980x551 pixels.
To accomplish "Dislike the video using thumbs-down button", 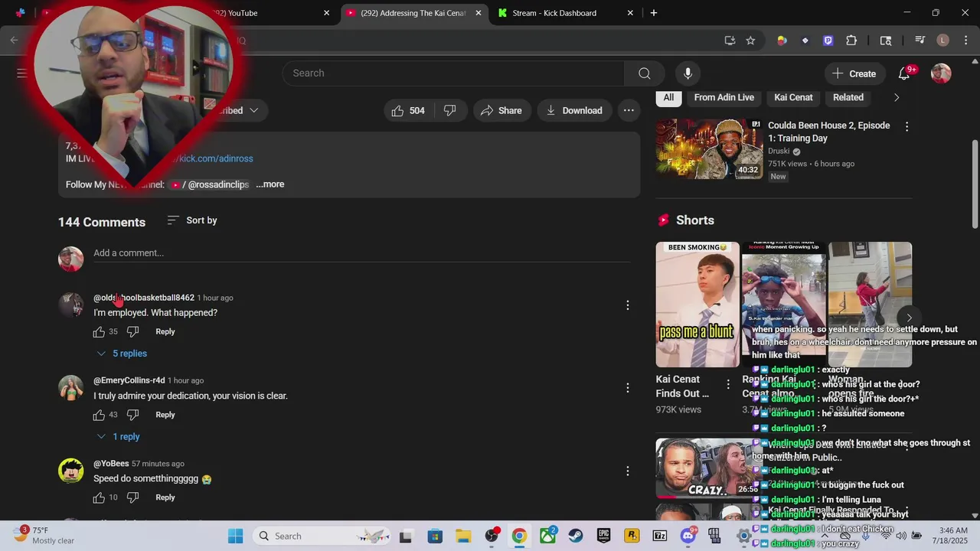I will tap(450, 110).
